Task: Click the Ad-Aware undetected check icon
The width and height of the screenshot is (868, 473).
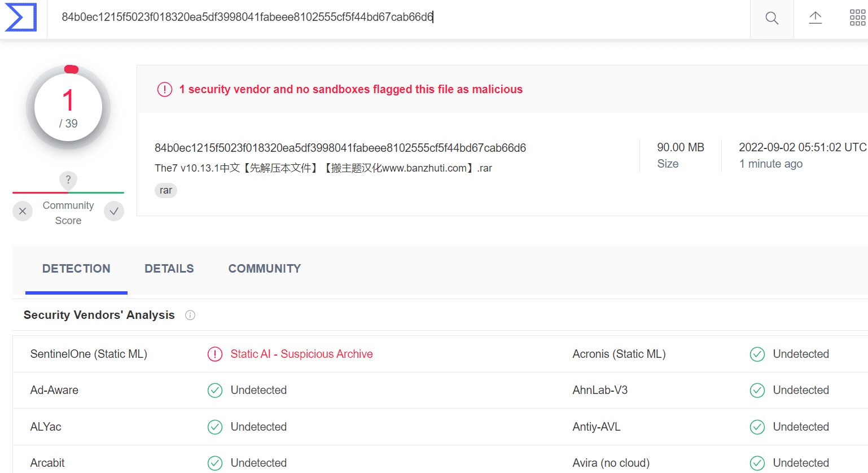Action: click(x=215, y=390)
